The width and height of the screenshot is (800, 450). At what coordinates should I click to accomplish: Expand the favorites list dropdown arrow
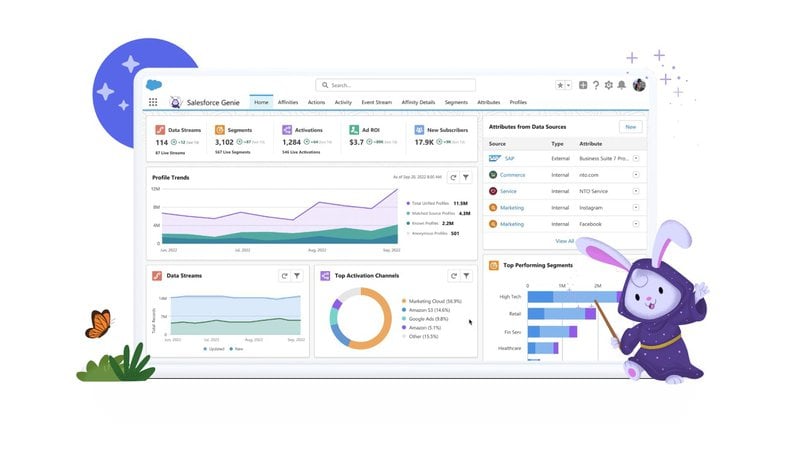pos(568,85)
